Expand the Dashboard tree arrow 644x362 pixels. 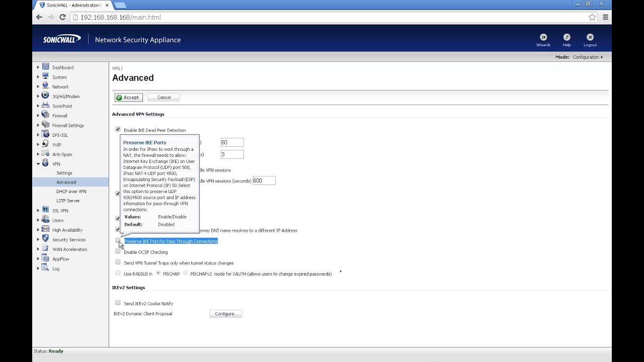click(x=38, y=67)
